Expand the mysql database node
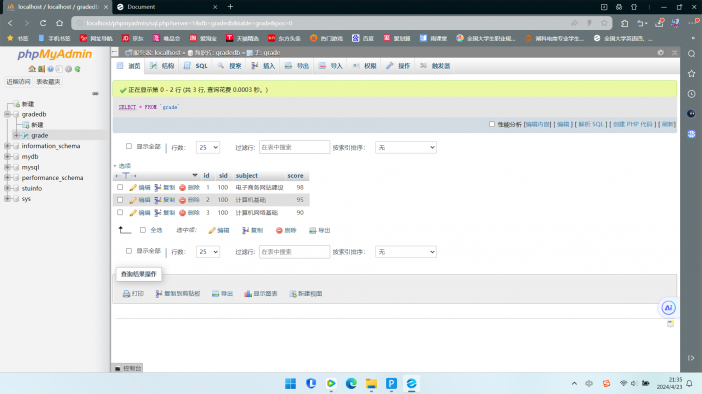Image resolution: width=702 pixels, height=394 pixels. click(7, 167)
